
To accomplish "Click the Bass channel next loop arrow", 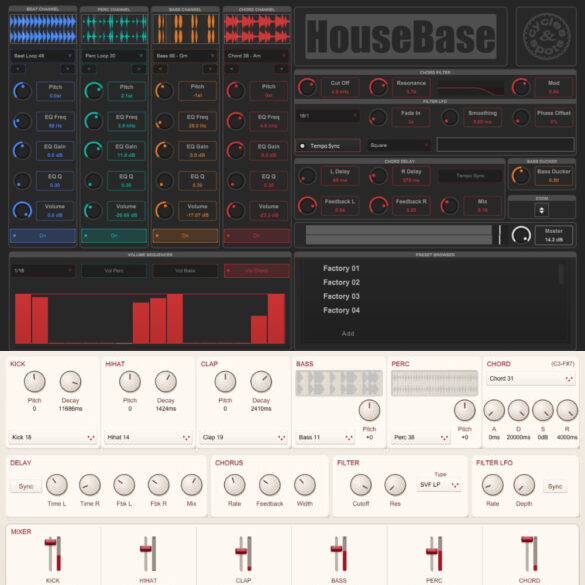I will pyautogui.click(x=210, y=69).
